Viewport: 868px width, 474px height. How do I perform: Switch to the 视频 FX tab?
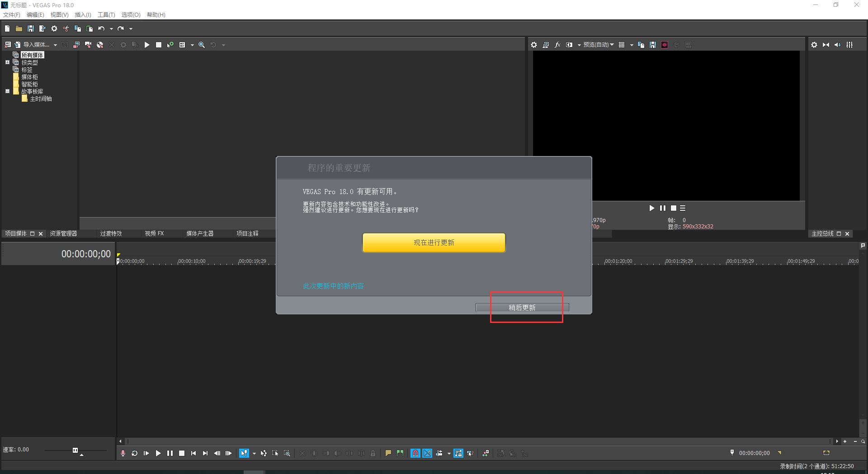(x=154, y=233)
